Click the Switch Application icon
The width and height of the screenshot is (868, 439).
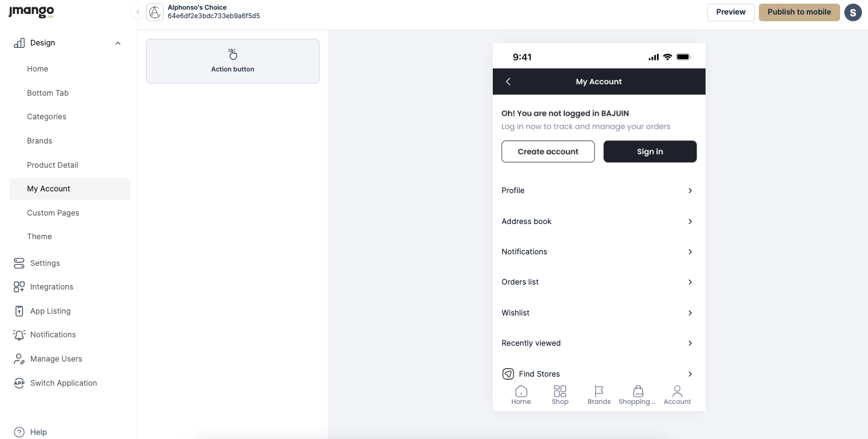[x=19, y=383]
